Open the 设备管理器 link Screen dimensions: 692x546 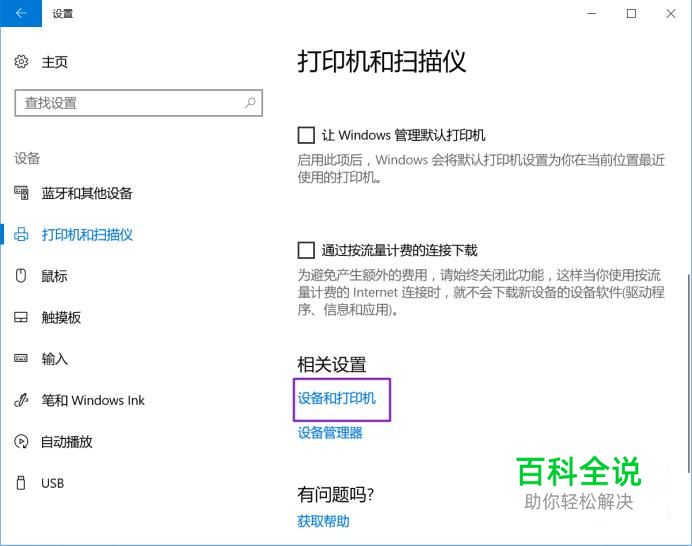(330, 433)
